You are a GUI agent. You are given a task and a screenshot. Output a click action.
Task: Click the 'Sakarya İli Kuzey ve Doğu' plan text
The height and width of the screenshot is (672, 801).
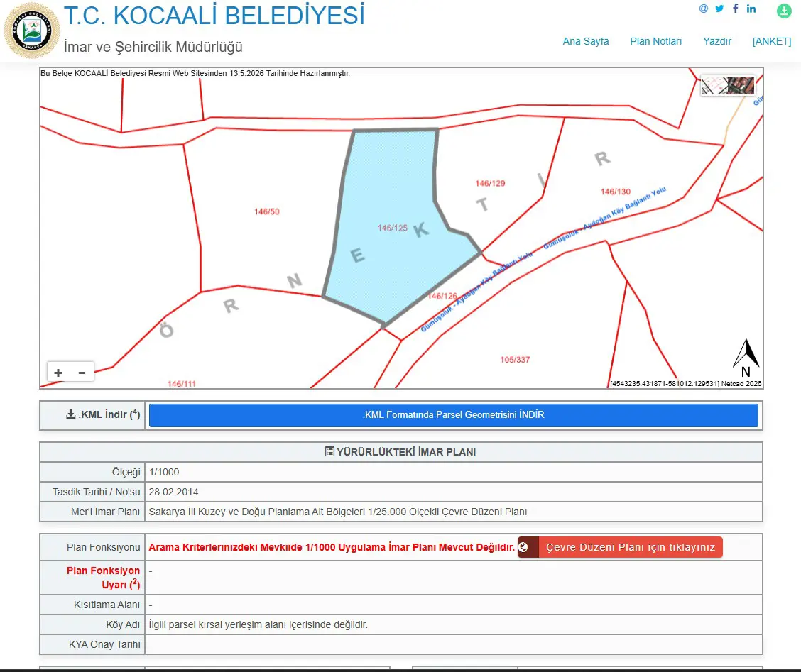tap(338, 512)
